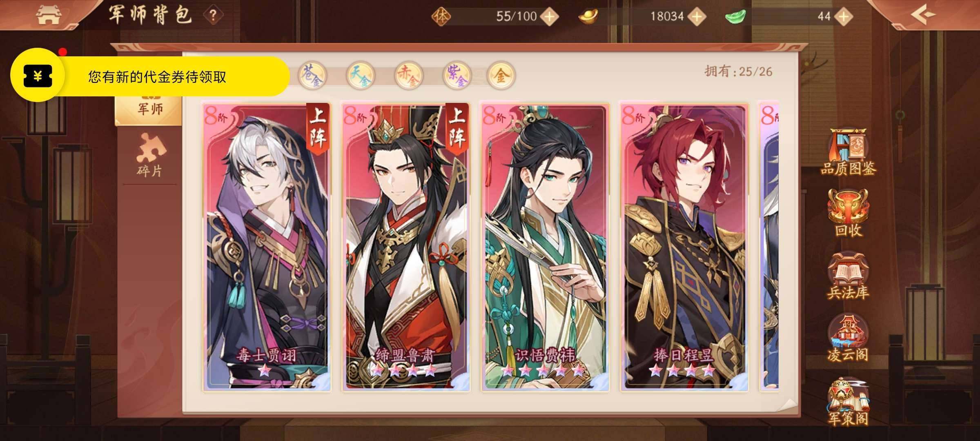Viewport: 980px width, 441px height.
Task: Open the 品质图鉴 quality catalog icon
Action: (x=849, y=152)
